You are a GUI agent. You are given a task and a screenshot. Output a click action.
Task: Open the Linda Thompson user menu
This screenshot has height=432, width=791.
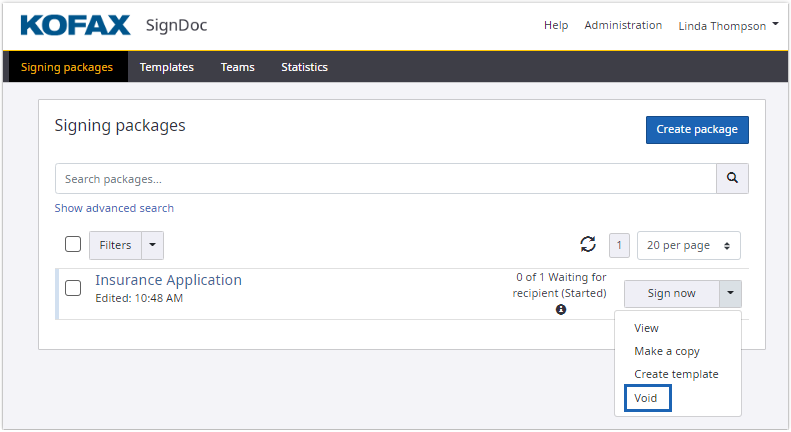pyautogui.click(x=728, y=26)
